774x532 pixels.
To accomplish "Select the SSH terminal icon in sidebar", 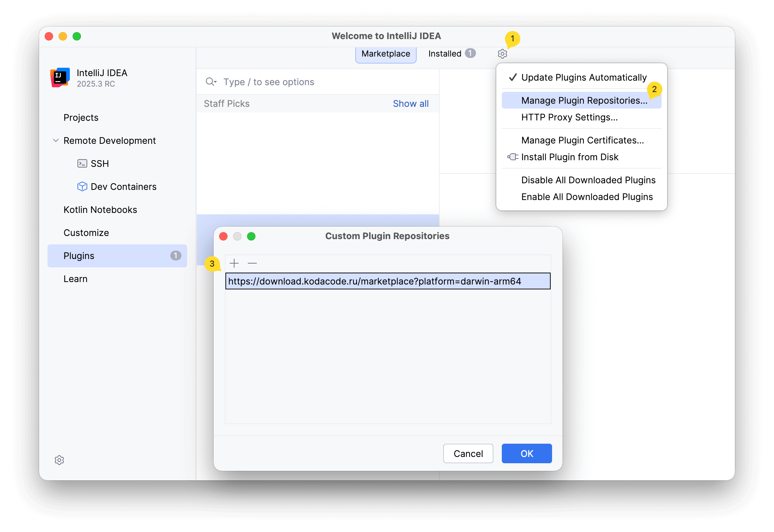I will tap(82, 163).
